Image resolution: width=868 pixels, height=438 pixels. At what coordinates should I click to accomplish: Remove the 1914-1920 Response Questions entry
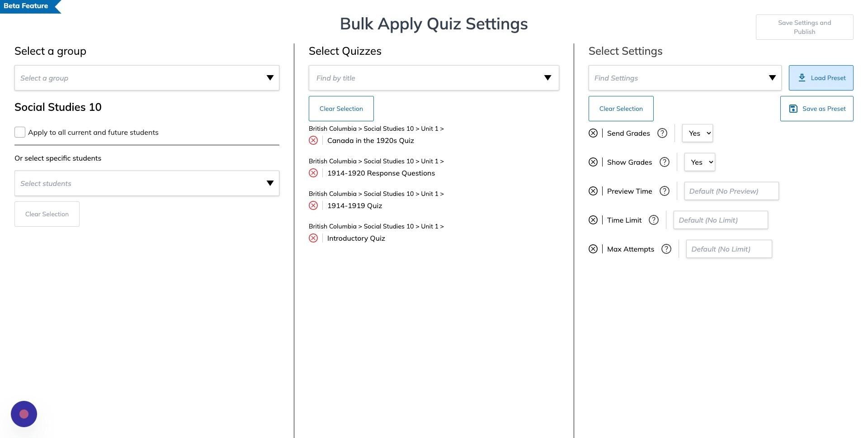(313, 173)
